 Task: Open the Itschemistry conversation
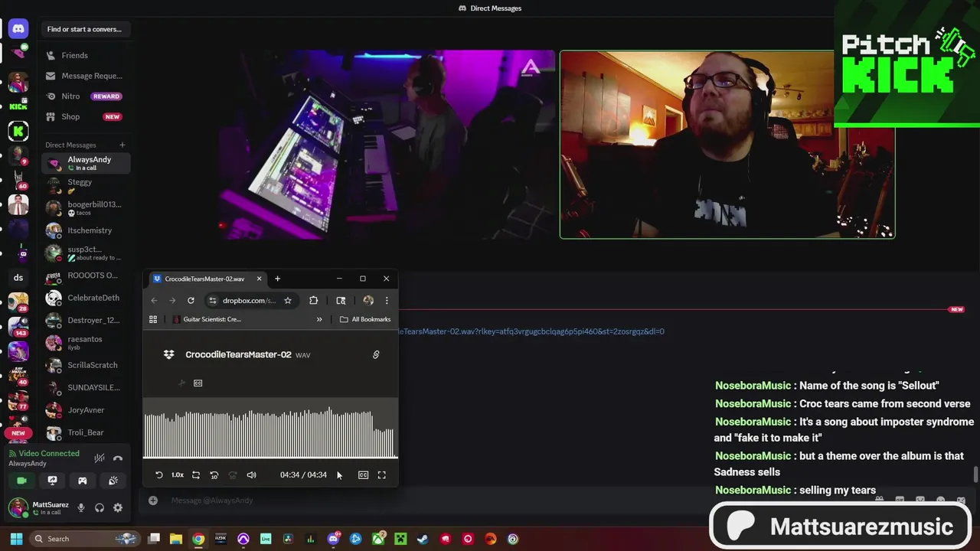click(85, 230)
